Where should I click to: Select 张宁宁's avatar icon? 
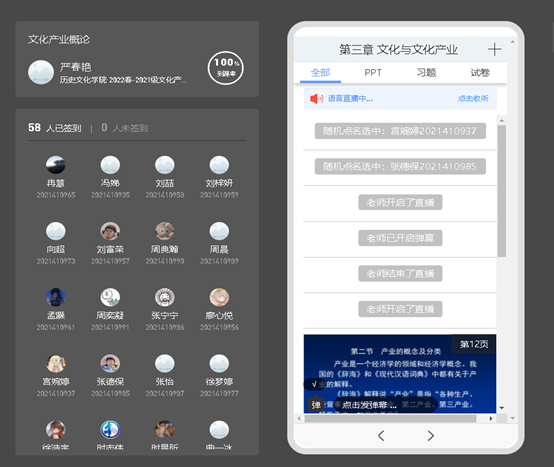click(x=165, y=297)
